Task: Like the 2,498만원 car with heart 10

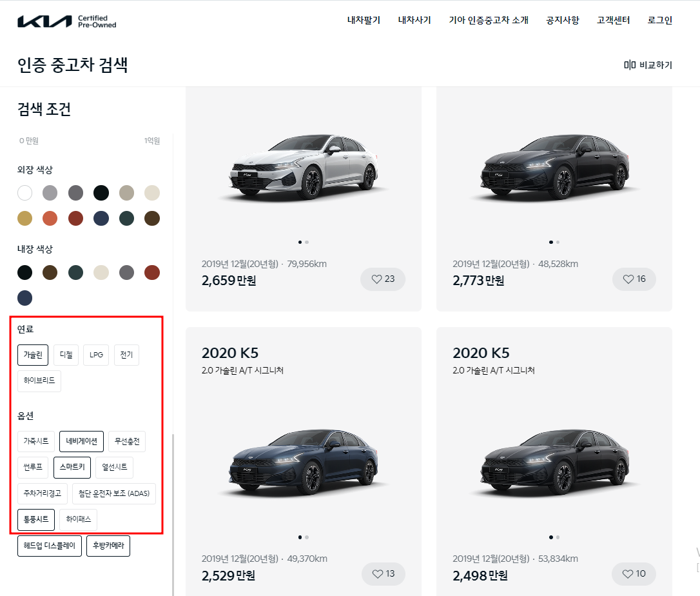Action: (x=634, y=573)
